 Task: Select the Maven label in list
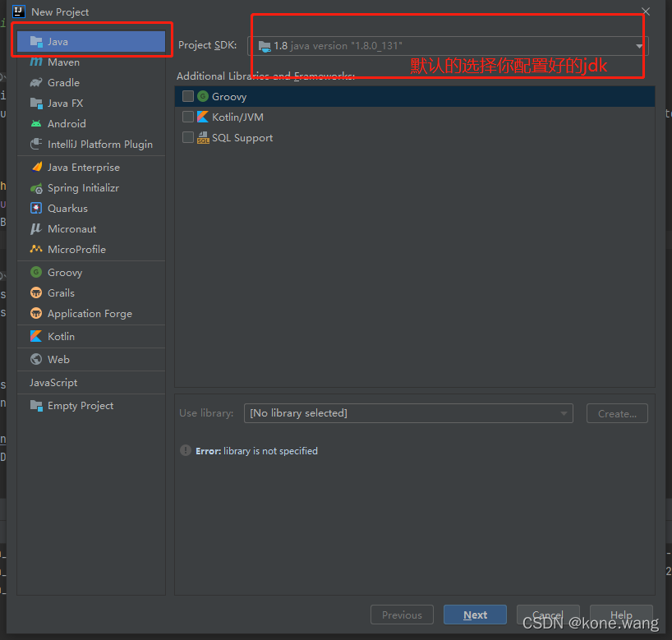click(x=63, y=62)
